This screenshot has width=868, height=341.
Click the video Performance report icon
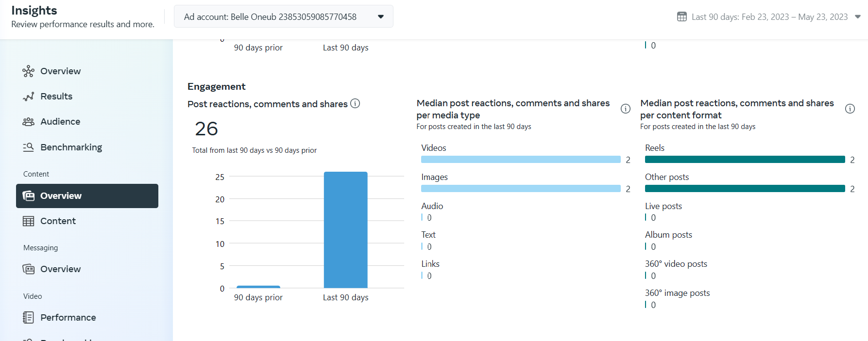pyautogui.click(x=28, y=318)
